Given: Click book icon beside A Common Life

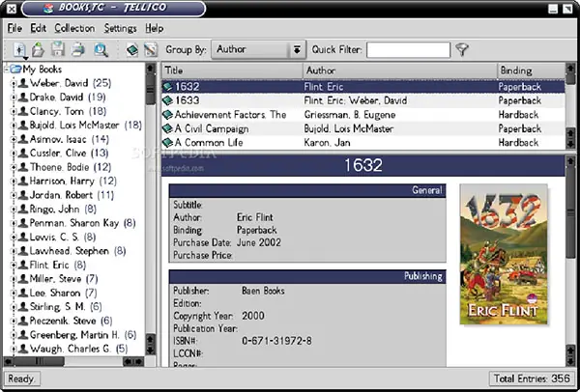Looking at the screenshot, I should 168,143.
